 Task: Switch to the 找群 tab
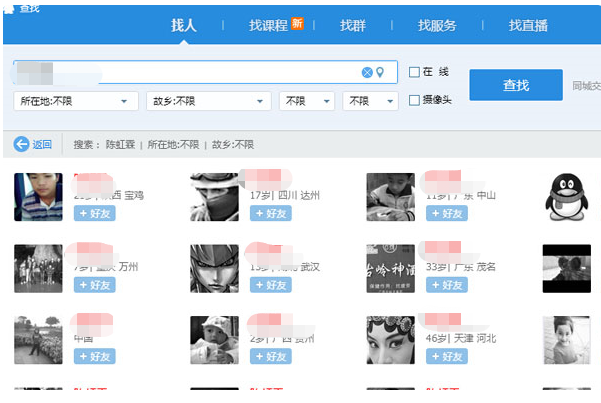pyautogui.click(x=353, y=26)
